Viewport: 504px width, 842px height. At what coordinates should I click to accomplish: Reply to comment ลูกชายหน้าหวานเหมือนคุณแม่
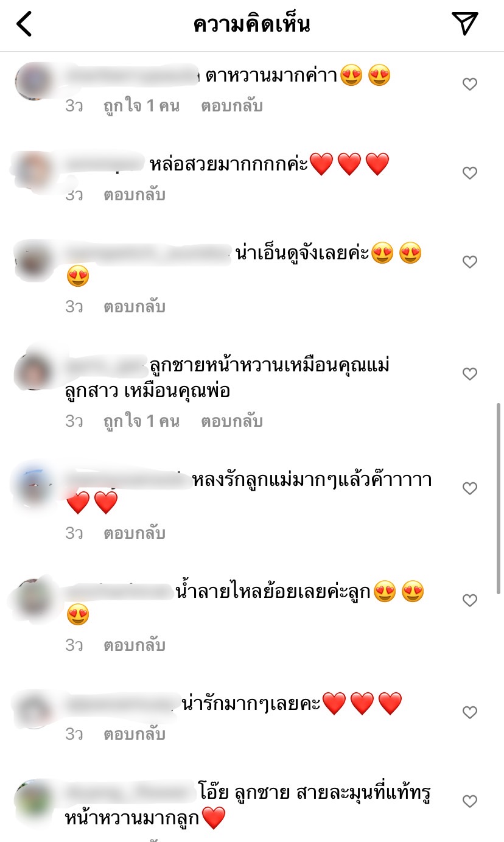pos(232,421)
